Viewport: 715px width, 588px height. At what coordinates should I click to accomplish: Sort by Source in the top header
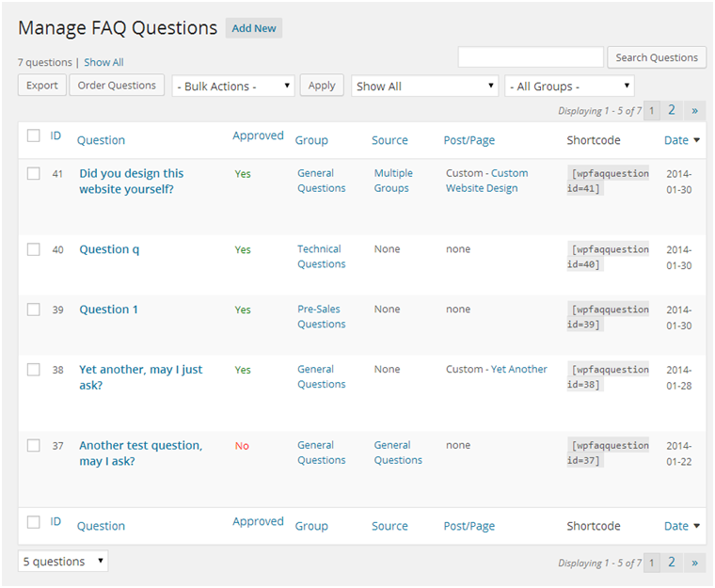[389, 140]
